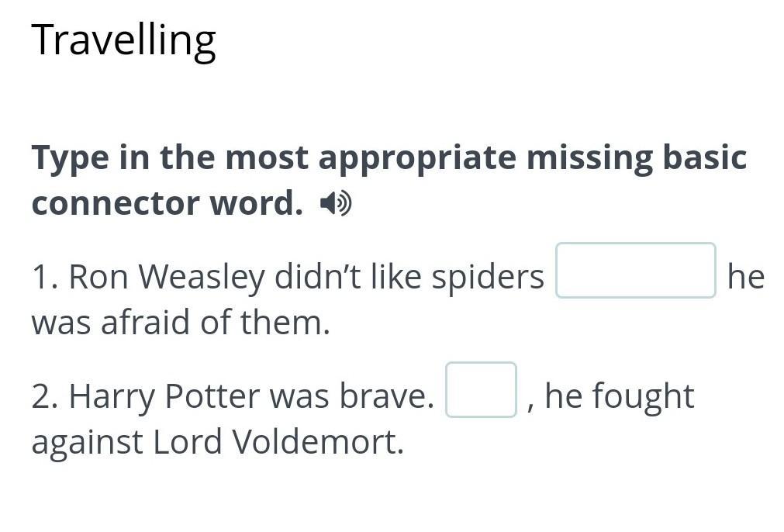
Task: Click the words "connector word." in the instruction
Action: [x=167, y=204]
